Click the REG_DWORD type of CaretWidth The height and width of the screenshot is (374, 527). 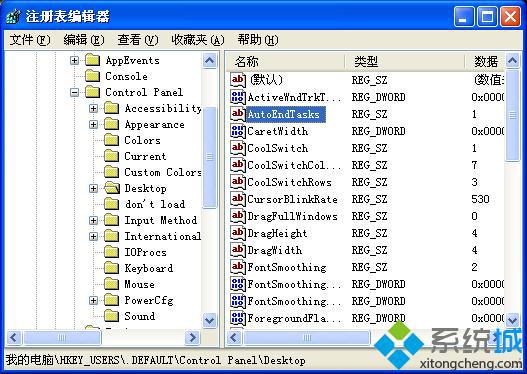(x=378, y=131)
